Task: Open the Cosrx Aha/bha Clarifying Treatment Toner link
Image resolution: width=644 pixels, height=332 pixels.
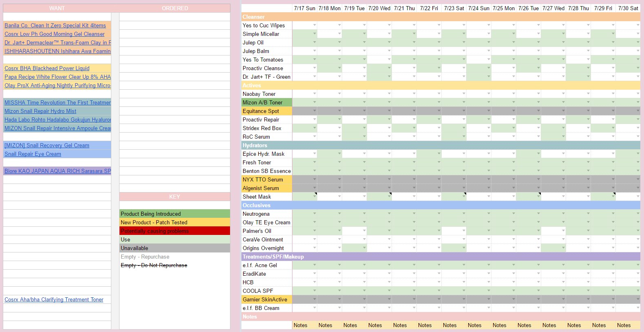Action: click(54, 299)
